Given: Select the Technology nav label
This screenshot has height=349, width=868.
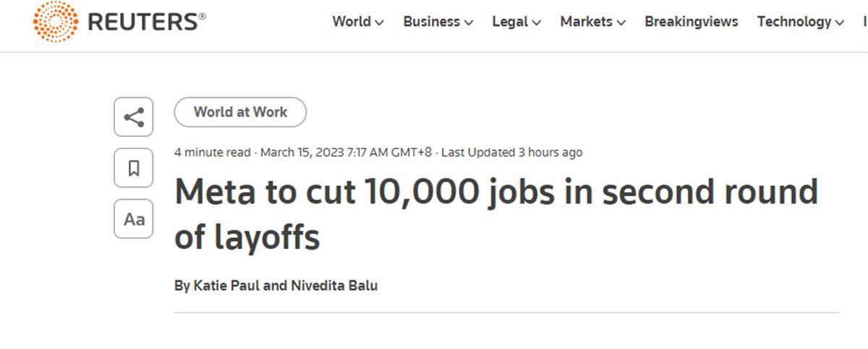Looking at the screenshot, I should click(794, 22).
